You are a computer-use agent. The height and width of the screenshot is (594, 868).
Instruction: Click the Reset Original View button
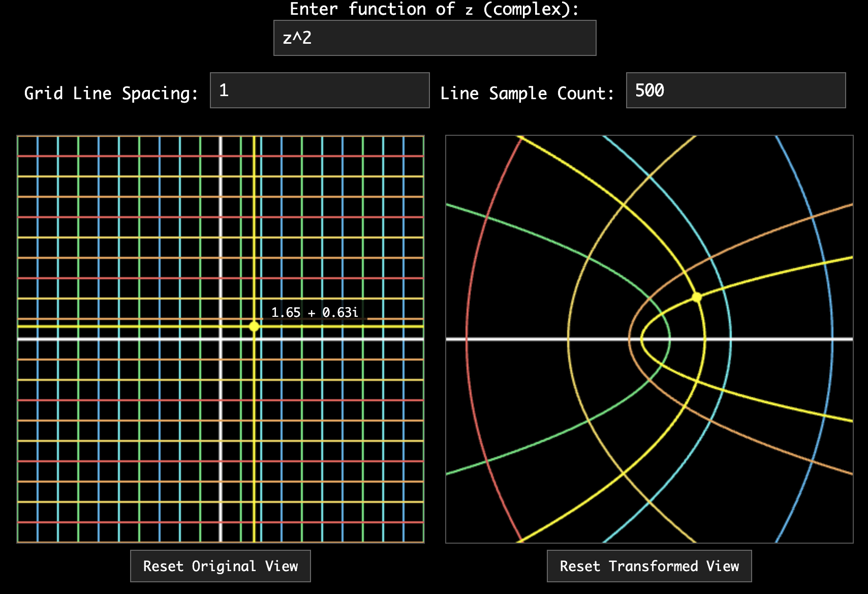pyautogui.click(x=221, y=566)
